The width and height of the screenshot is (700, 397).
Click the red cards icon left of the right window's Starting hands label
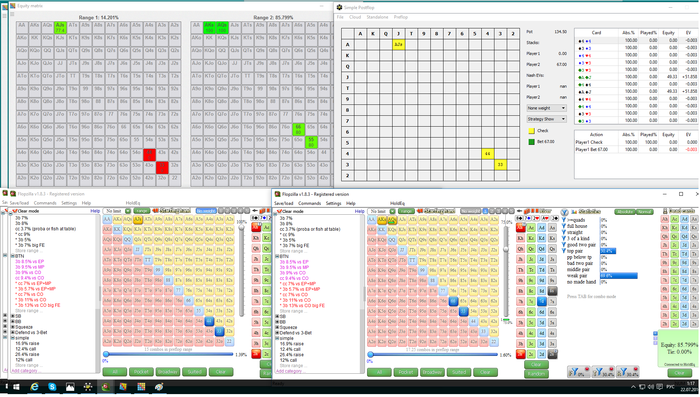tap(419, 211)
